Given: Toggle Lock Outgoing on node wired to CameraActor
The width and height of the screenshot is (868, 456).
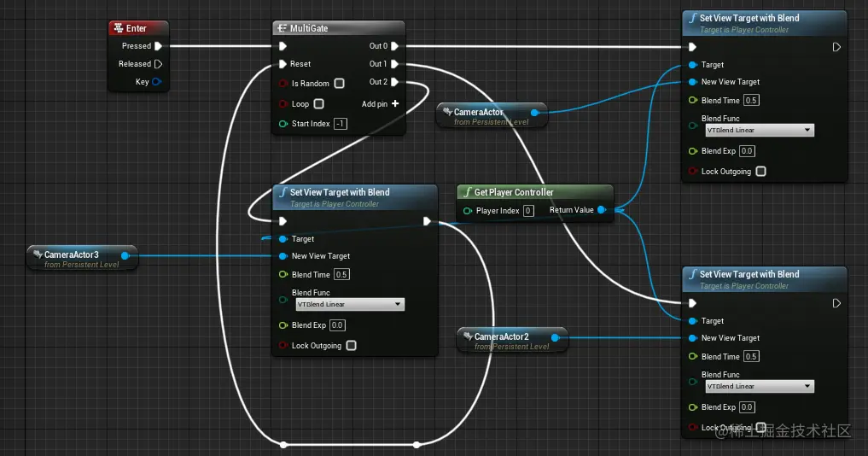Looking at the screenshot, I should click(x=761, y=171).
